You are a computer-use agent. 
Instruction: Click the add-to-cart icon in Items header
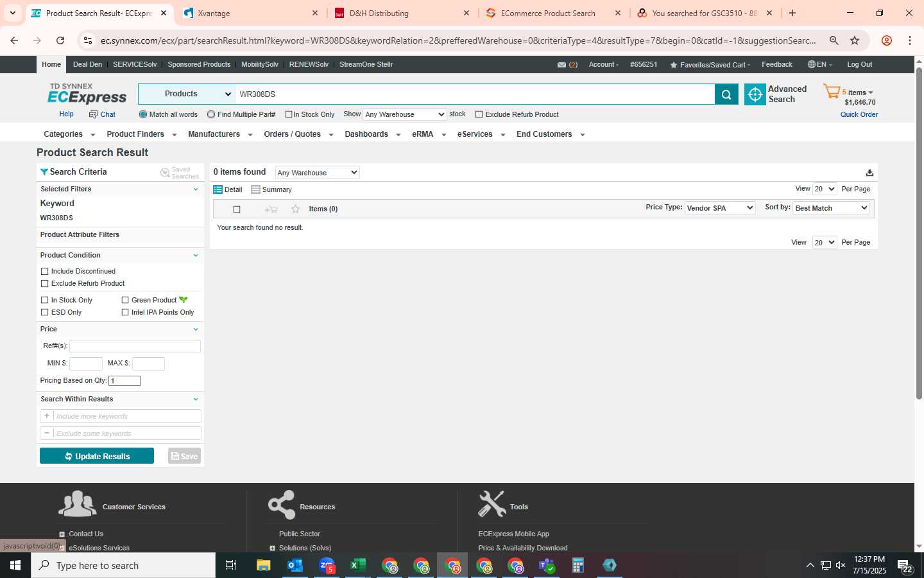pos(271,209)
